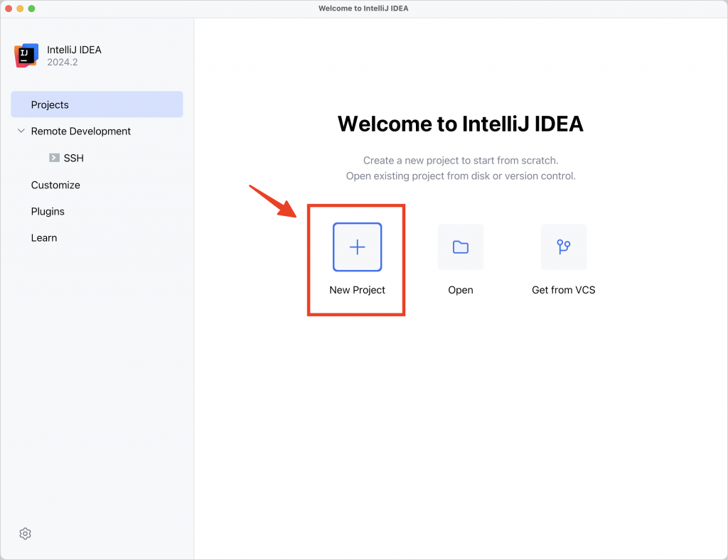The height and width of the screenshot is (560, 728).
Task: Close the welcome window with red button
Action: (x=9, y=9)
